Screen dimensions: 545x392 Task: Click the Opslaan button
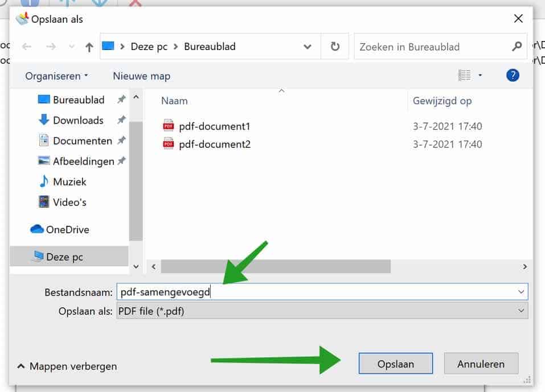[x=395, y=363]
